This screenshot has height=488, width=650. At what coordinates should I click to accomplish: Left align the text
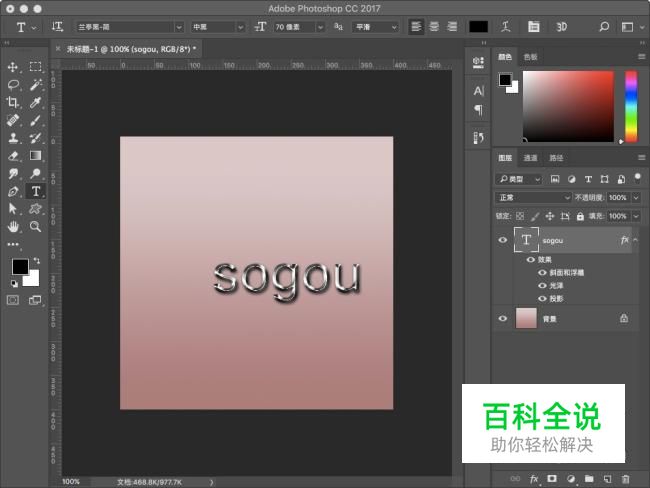[x=416, y=27]
